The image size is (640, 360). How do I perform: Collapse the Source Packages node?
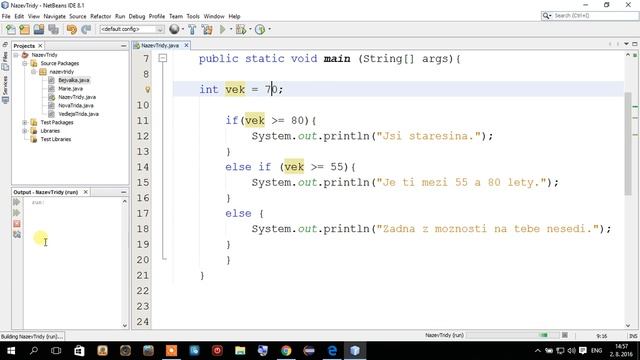click(x=25, y=63)
